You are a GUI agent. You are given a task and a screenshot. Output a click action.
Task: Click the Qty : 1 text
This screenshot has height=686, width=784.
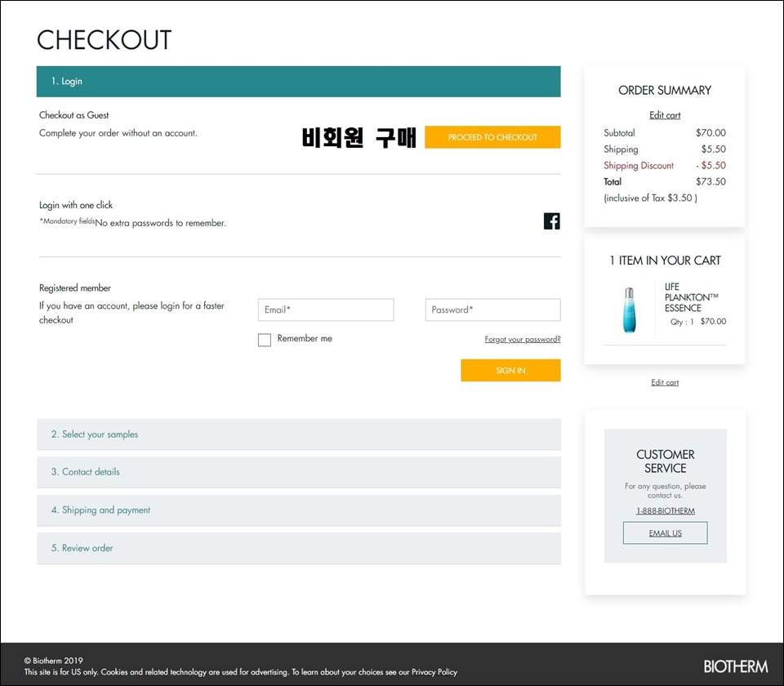(682, 322)
